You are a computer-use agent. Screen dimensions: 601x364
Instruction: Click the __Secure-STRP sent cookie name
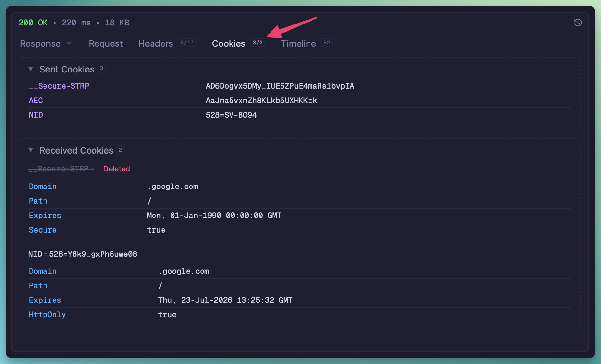[59, 86]
